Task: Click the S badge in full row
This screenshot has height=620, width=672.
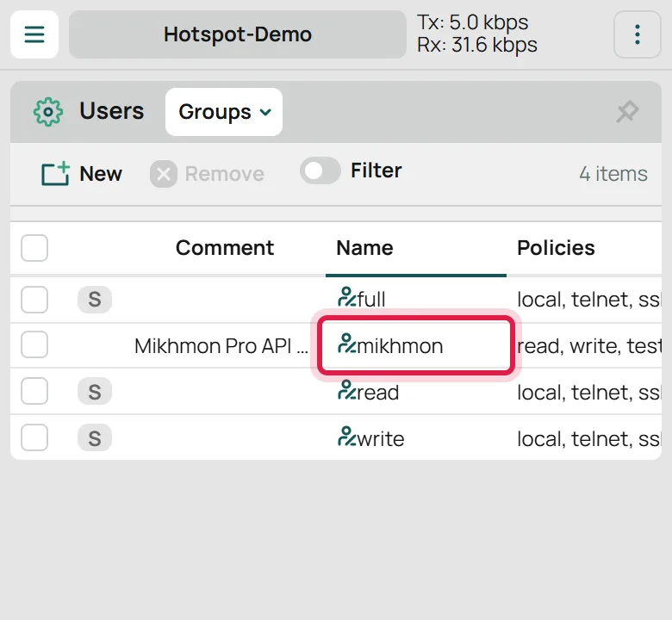Action: 95,299
